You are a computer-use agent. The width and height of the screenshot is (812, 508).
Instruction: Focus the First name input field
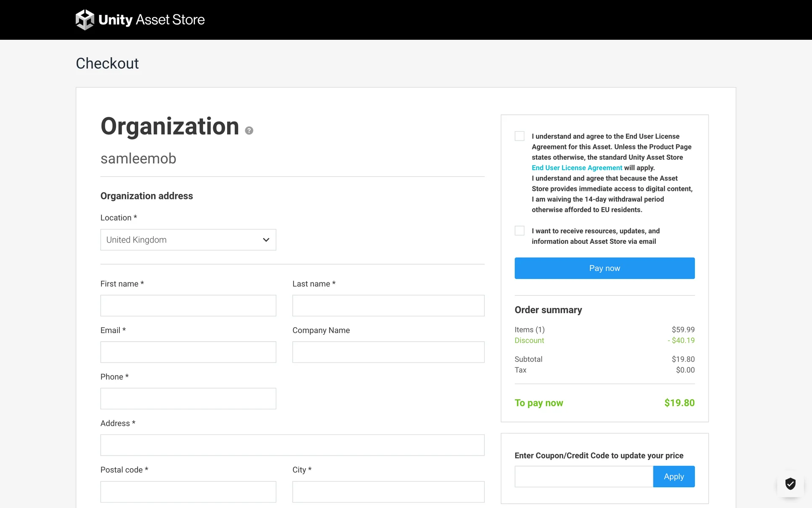click(x=188, y=306)
